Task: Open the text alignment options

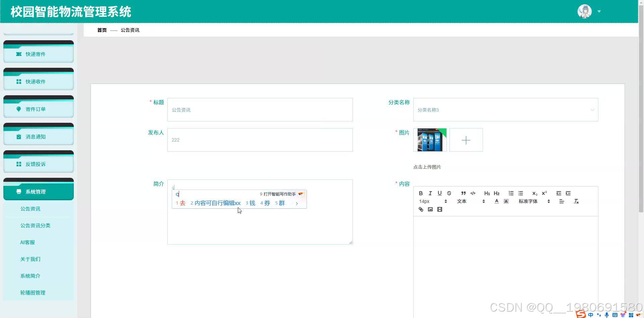Action: [x=561, y=201]
